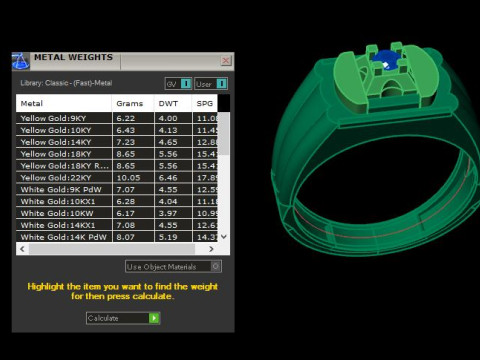Sort by the Metal column header
This screenshot has width=480, height=360.
(x=64, y=103)
